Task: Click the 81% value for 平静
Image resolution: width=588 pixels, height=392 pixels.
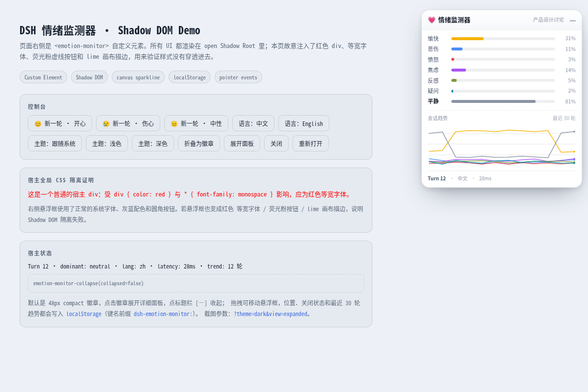Action: coord(570,101)
